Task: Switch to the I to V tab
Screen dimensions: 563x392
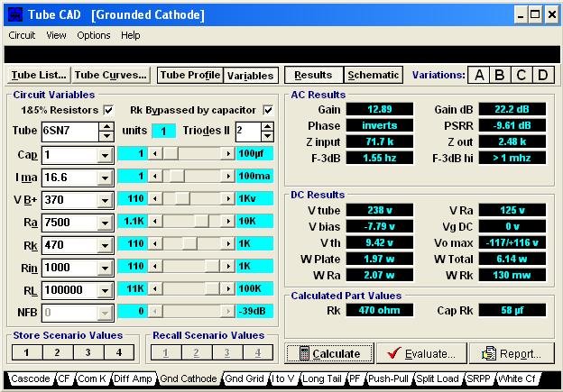Action: point(283,378)
